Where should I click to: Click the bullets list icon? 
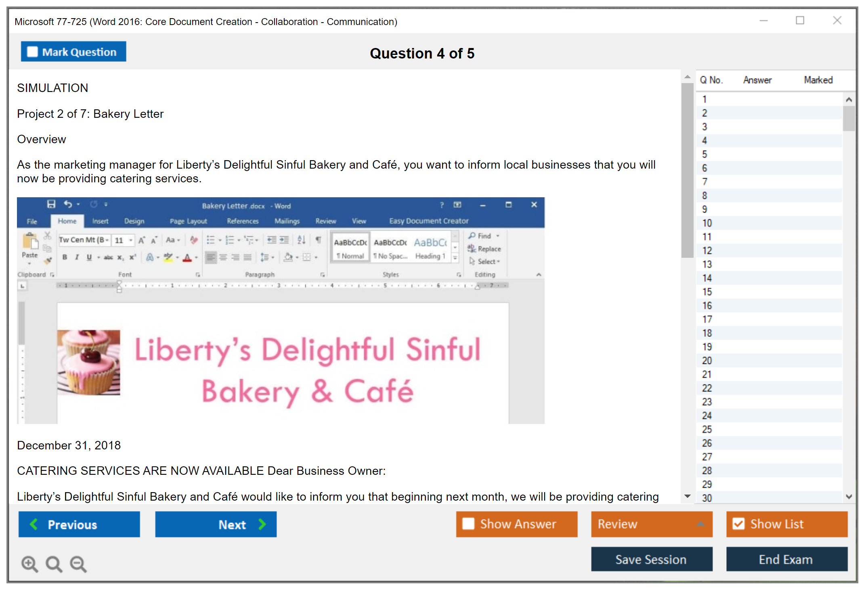(210, 240)
